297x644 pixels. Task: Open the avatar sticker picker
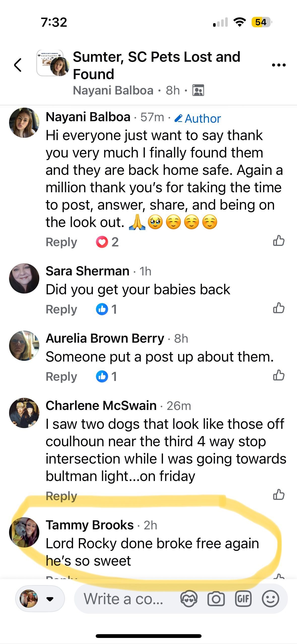(x=189, y=599)
